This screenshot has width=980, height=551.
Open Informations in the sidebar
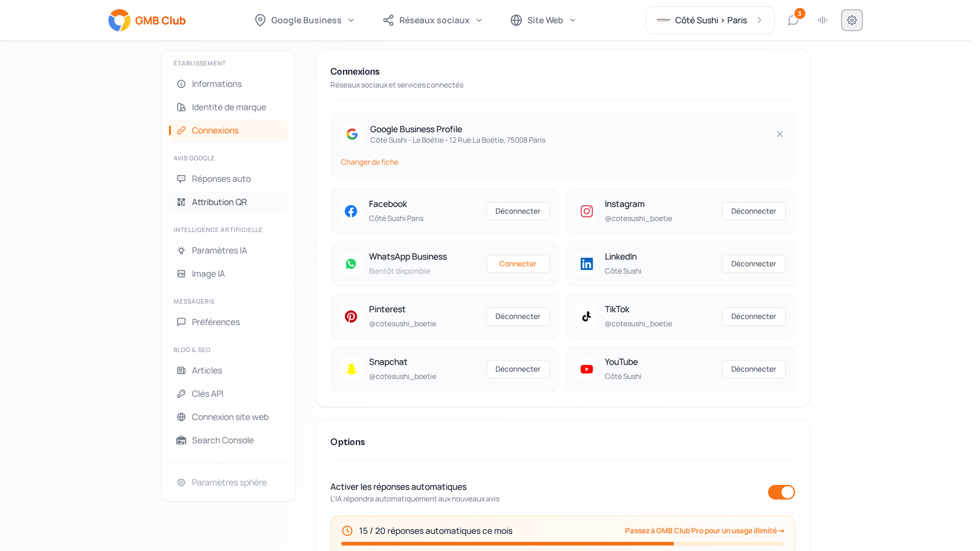click(228, 84)
